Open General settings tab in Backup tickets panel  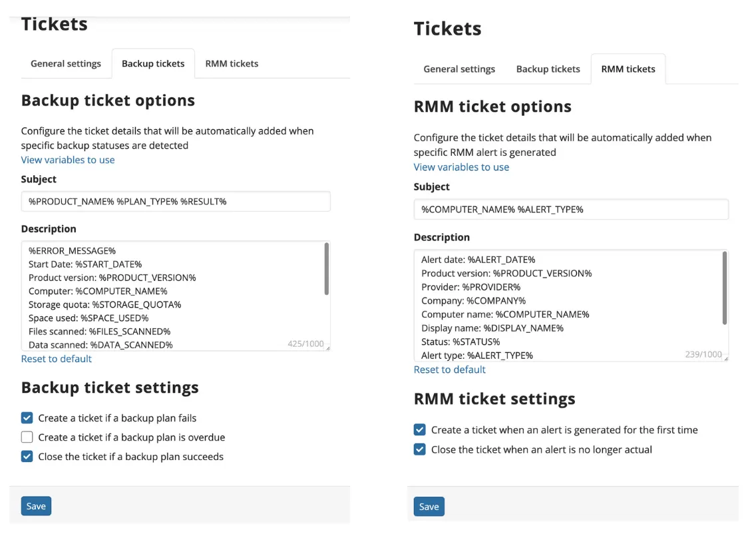point(66,64)
